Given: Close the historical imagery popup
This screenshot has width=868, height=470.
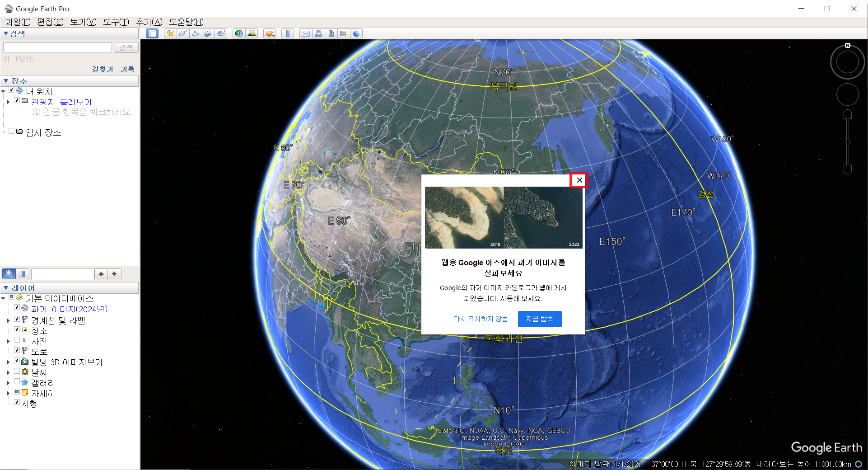Looking at the screenshot, I should (x=579, y=180).
